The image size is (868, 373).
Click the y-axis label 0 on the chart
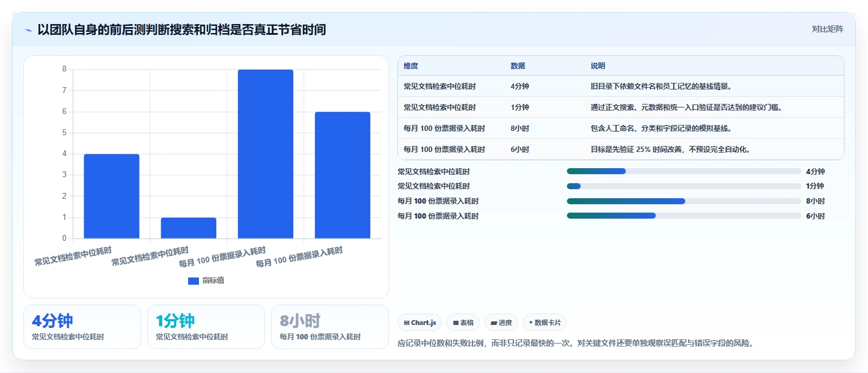click(64, 238)
